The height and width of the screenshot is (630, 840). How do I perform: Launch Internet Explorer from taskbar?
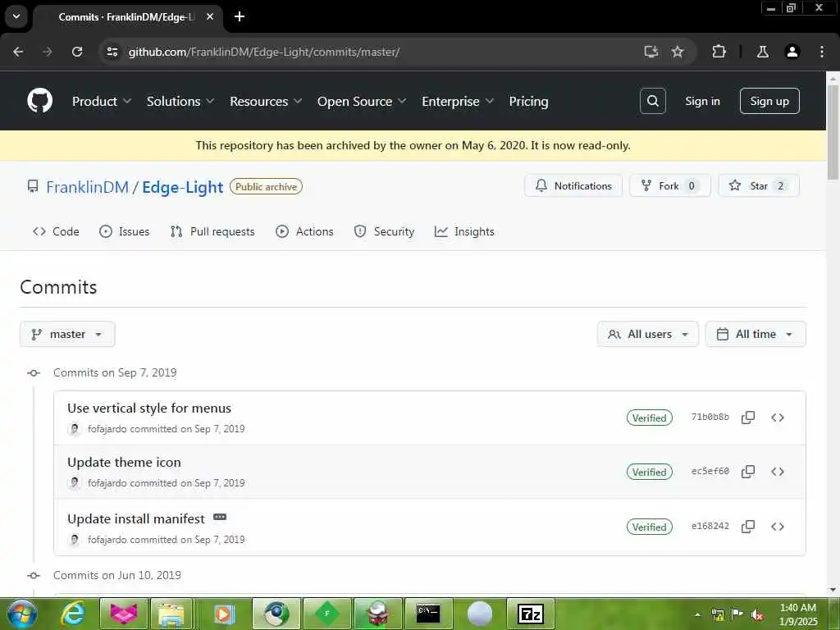click(73, 614)
